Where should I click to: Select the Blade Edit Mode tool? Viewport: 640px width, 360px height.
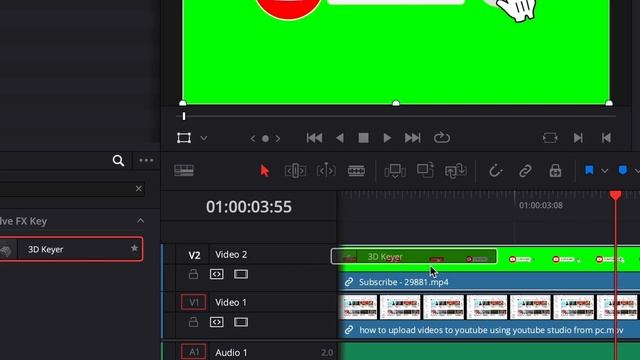tap(356, 171)
